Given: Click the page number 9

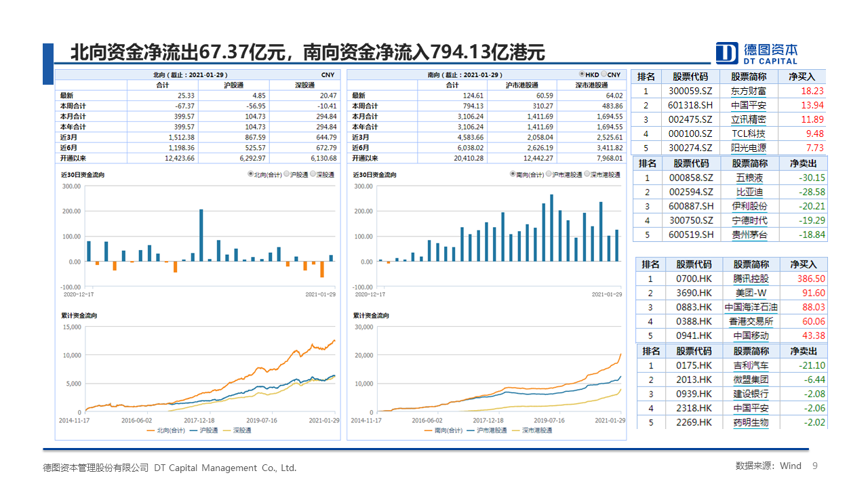Looking at the screenshot, I should [815, 466].
